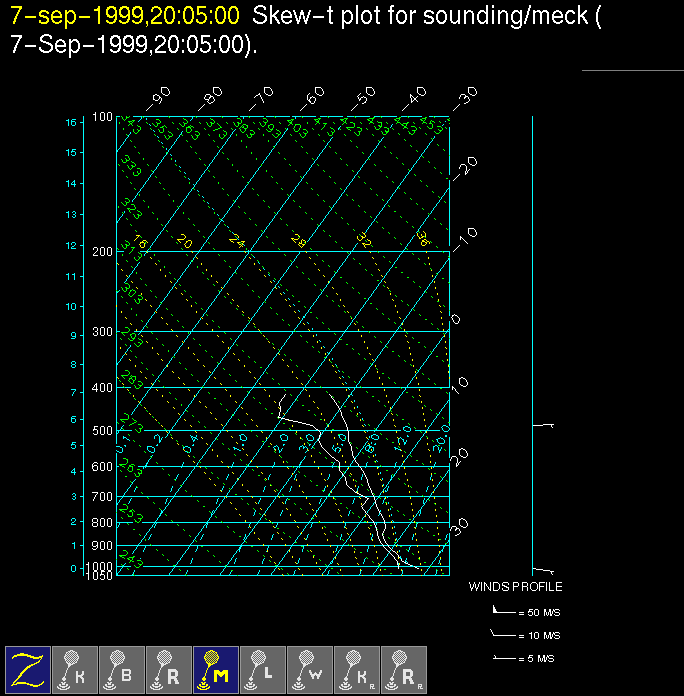Click the WINDS PROFILE label
The height and width of the screenshot is (696, 684).
pyautogui.click(x=515, y=587)
